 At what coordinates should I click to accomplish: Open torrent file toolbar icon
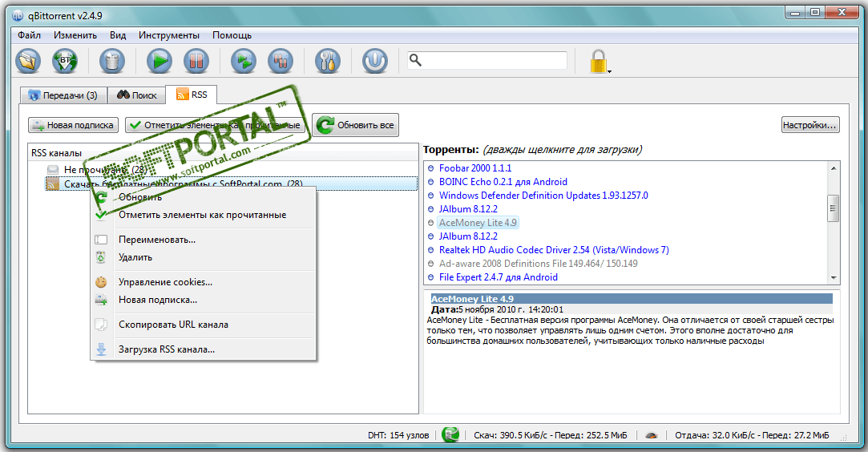(x=28, y=61)
